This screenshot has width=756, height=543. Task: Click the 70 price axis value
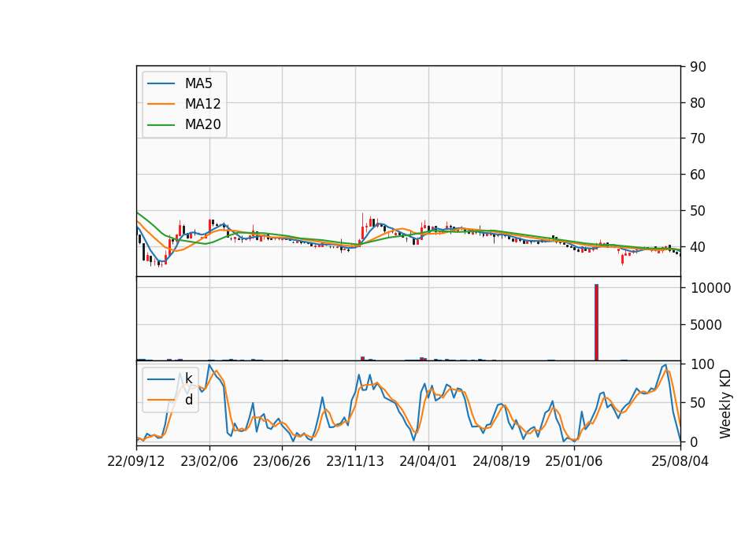(698, 139)
